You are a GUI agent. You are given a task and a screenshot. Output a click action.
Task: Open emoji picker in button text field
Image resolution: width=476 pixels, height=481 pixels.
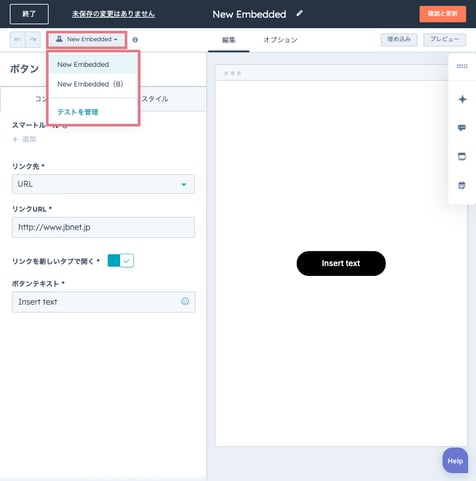pyautogui.click(x=185, y=301)
